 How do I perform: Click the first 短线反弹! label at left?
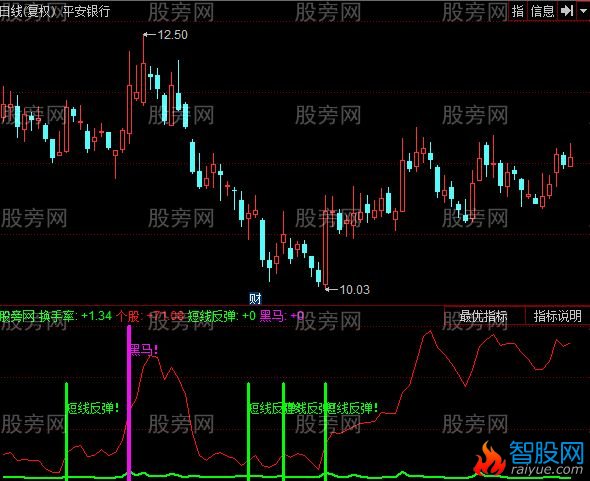[93, 408]
